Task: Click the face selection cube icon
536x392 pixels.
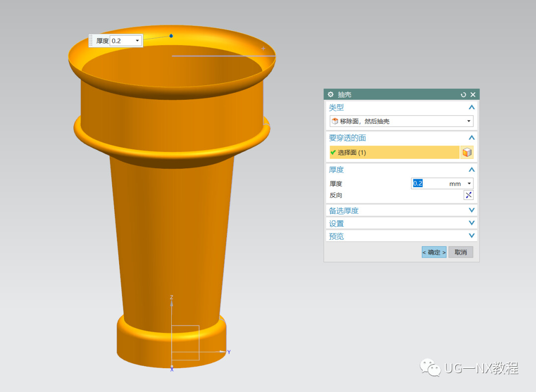Action: coord(467,152)
